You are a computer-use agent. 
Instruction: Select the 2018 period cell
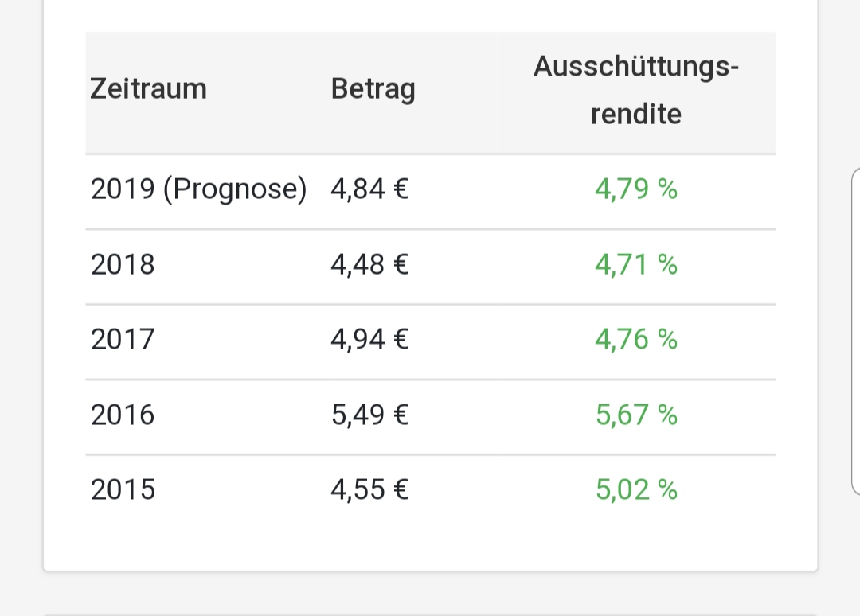pyautogui.click(x=123, y=264)
